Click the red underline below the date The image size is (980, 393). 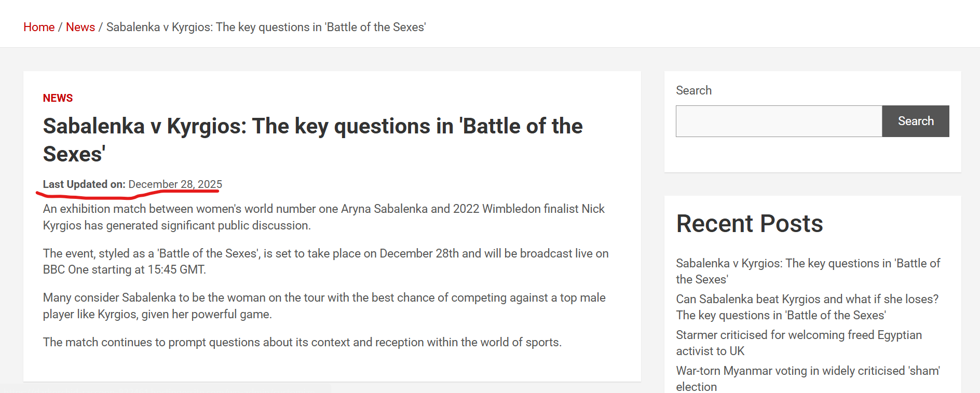127,195
